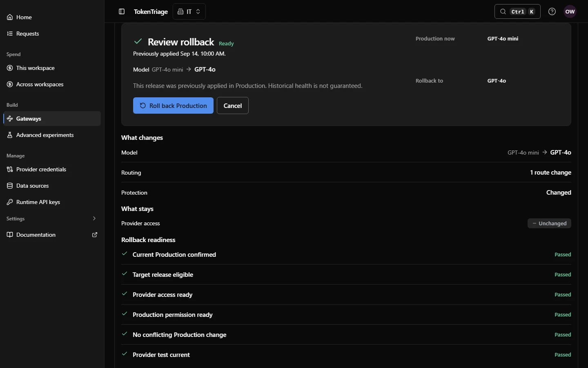Open the Ctrl K search box
Screen dimensions: 588x368
(x=517, y=11)
